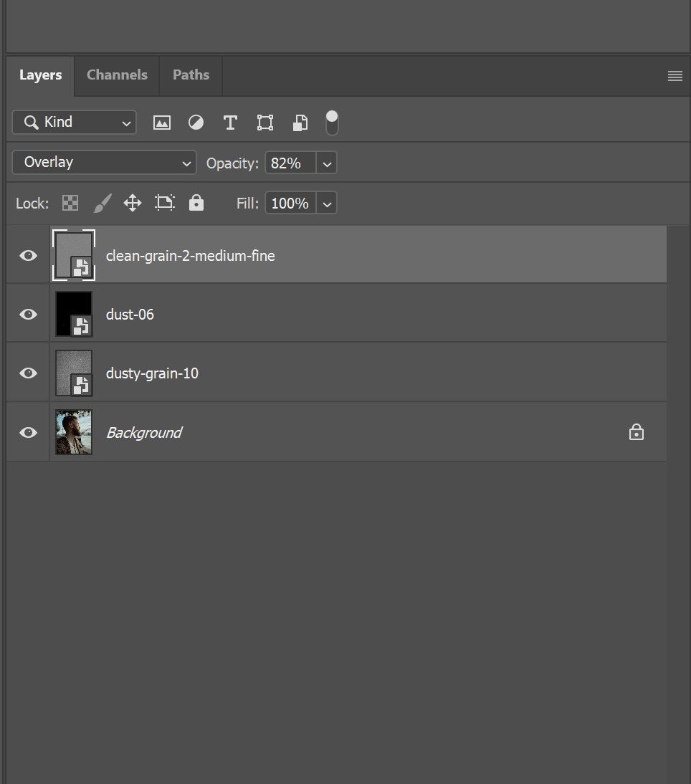Toggle visibility of dusty-grain-10 layer
691x784 pixels.
28,373
